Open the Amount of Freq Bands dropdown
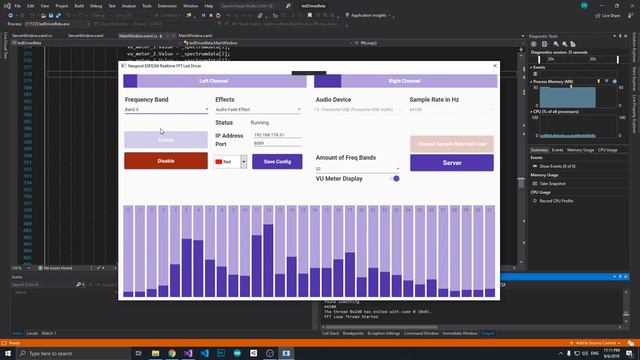The height and width of the screenshot is (360, 640). (x=357, y=169)
